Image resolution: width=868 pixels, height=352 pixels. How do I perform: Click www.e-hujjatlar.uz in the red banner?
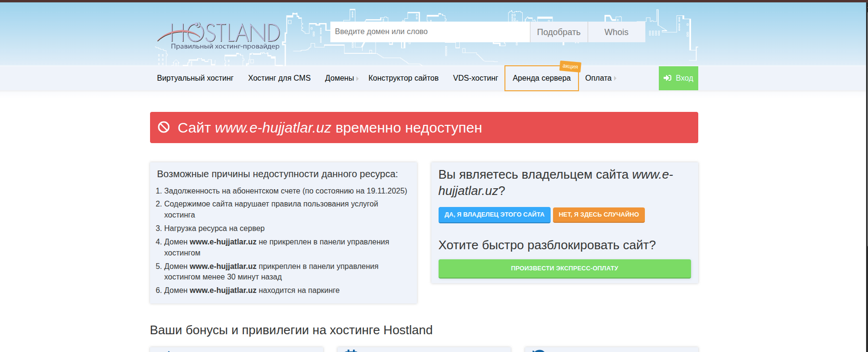pyautogui.click(x=273, y=128)
